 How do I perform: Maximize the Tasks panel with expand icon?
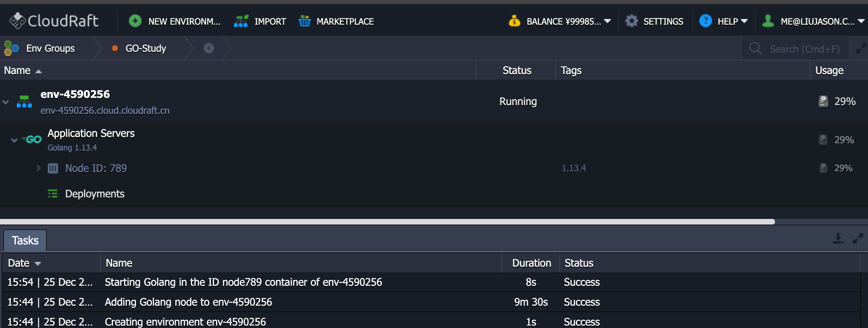pos(858,239)
